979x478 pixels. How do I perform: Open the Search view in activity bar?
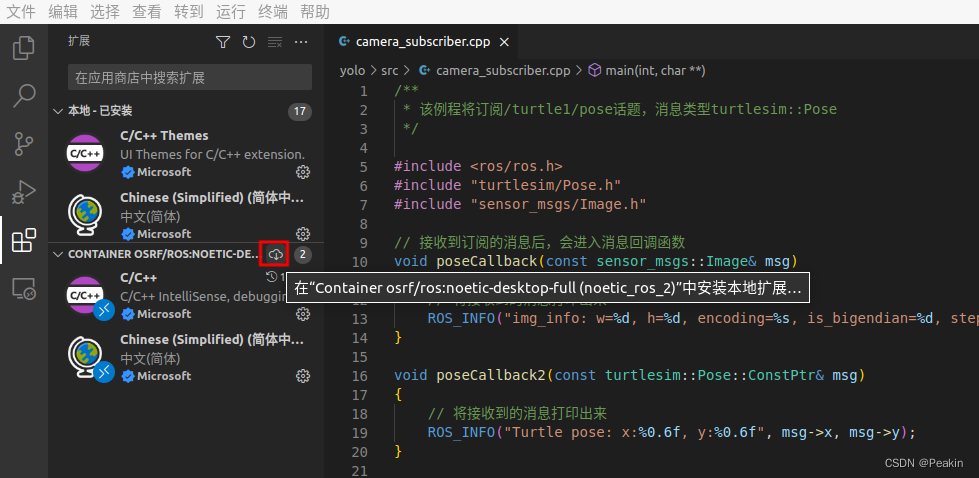point(24,95)
